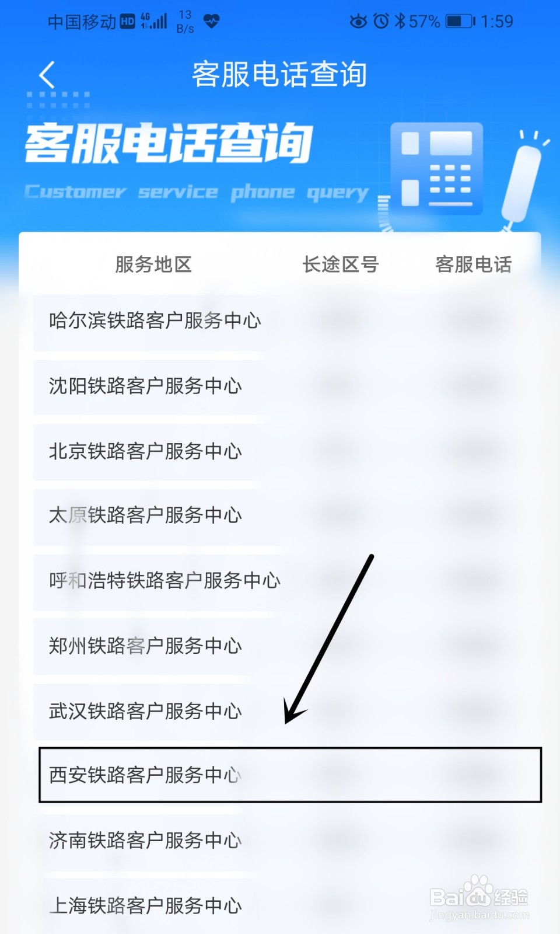Tap highlighted 西安铁路客户服务中心 row
This screenshot has width=560, height=934.
pyautogui.click(x=290, y=775)
